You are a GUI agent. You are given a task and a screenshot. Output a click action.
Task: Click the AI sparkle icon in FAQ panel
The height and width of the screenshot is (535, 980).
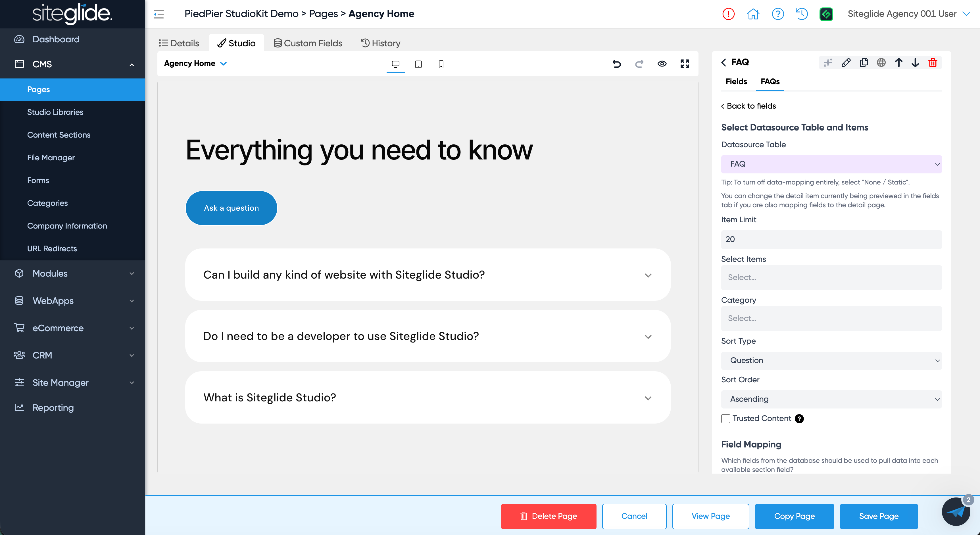pyautogui.click(x=828, y=63)
